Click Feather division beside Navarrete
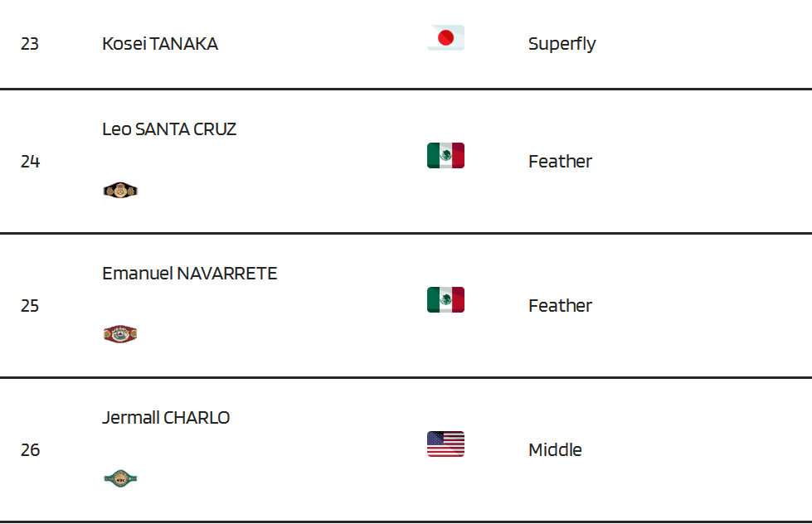 tap(560, 305)
